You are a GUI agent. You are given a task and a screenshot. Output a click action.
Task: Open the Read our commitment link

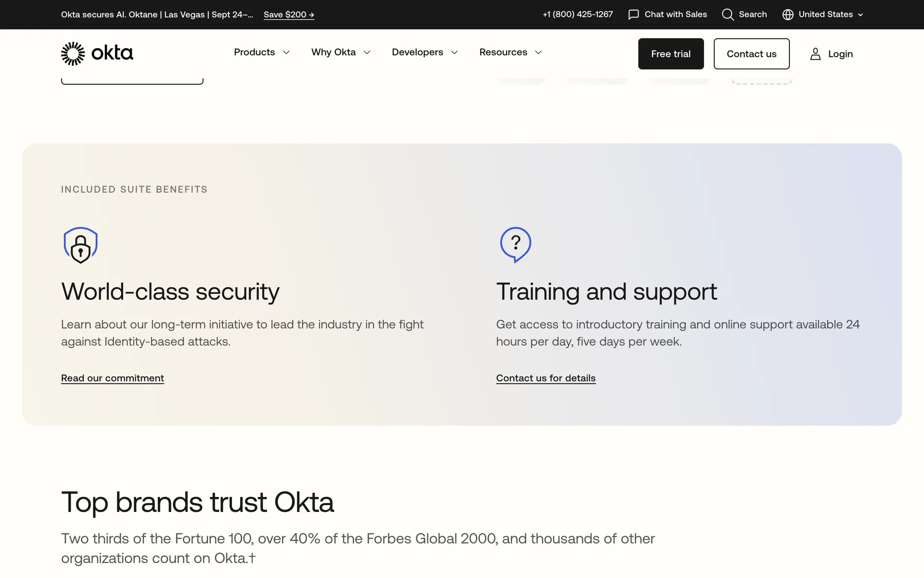(x=113, y=378)
